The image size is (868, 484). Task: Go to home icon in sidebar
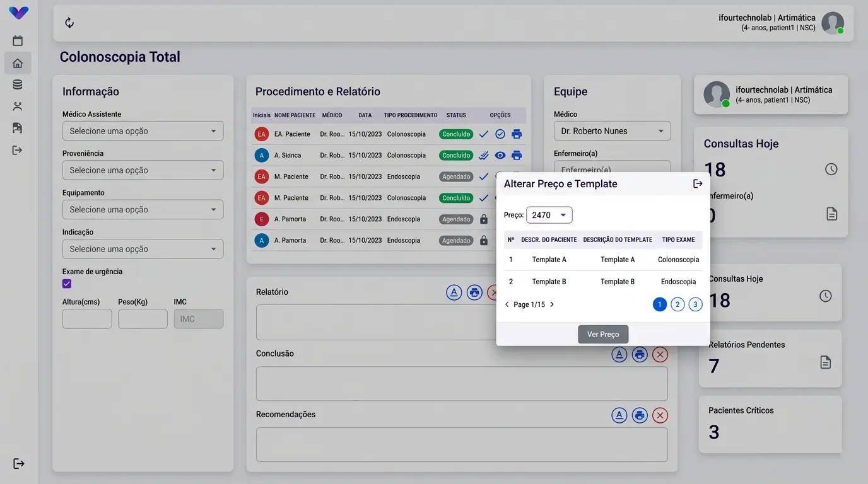tap(18, 63)
